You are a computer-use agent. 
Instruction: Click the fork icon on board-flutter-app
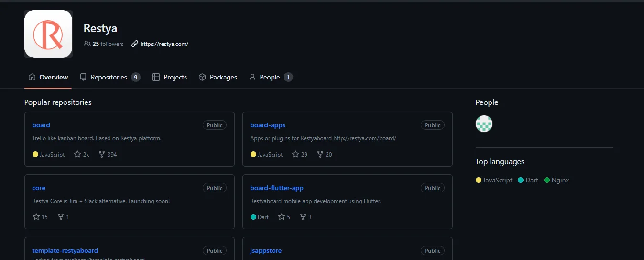coord(303,217)
